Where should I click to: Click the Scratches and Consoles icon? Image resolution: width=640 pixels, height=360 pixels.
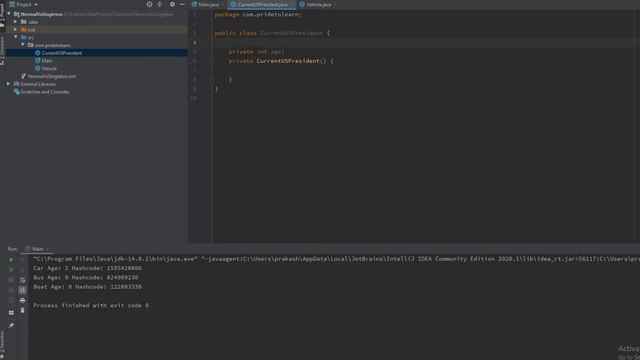[17, 92]
